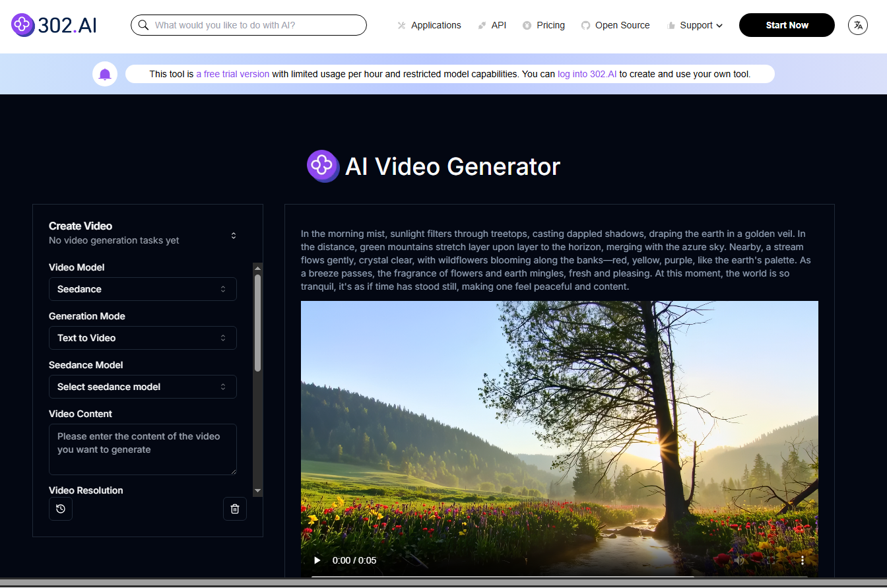Screen dimensions: 887x588
Task: Visit the Open Source nav item
Action: 615,25
